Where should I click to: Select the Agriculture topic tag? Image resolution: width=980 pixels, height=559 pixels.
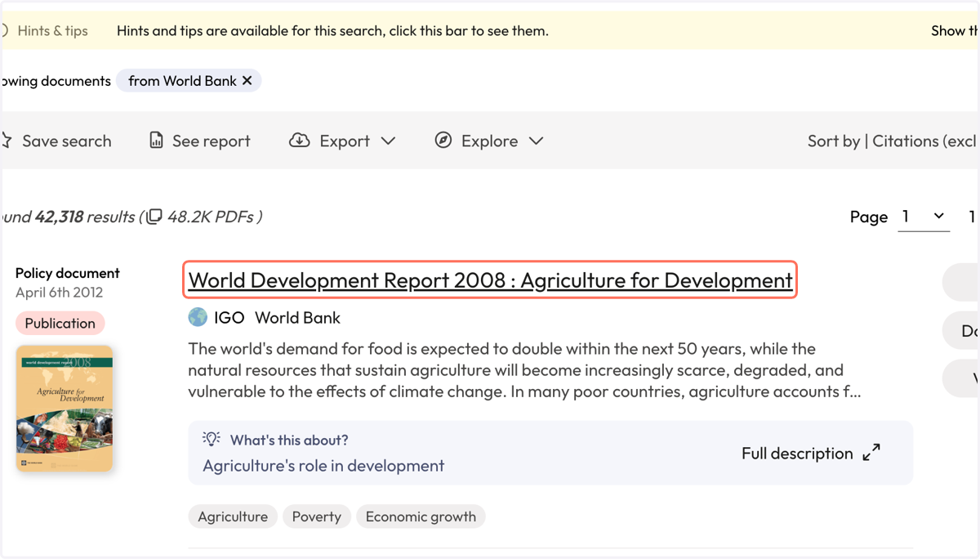pyautogui.click(x=233, y=517)
